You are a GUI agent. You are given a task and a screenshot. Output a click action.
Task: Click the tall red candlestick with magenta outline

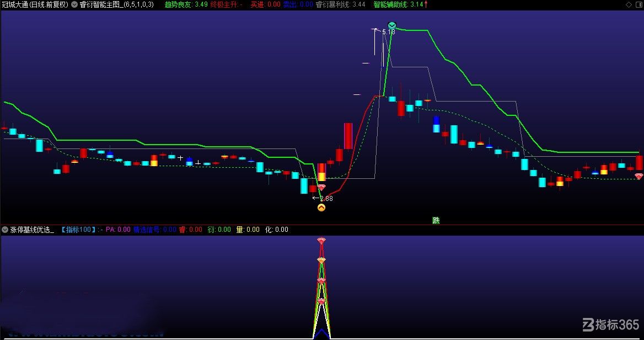348,136
